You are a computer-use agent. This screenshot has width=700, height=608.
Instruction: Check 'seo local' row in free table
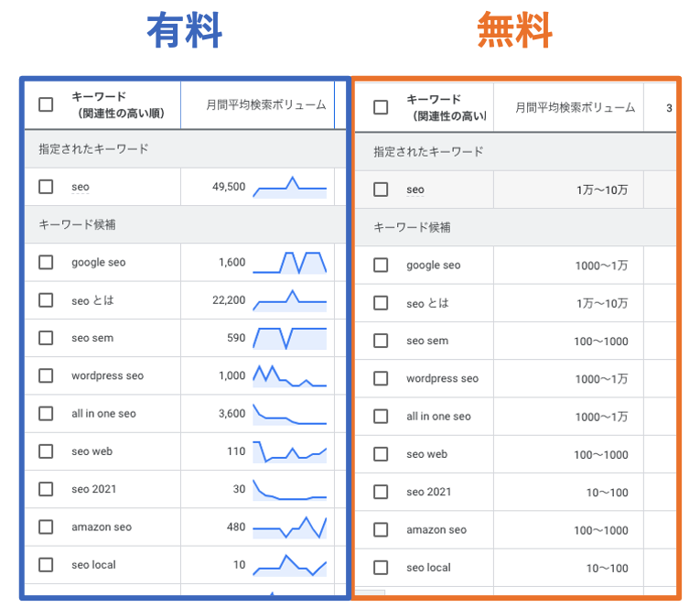tap(381, 568)
